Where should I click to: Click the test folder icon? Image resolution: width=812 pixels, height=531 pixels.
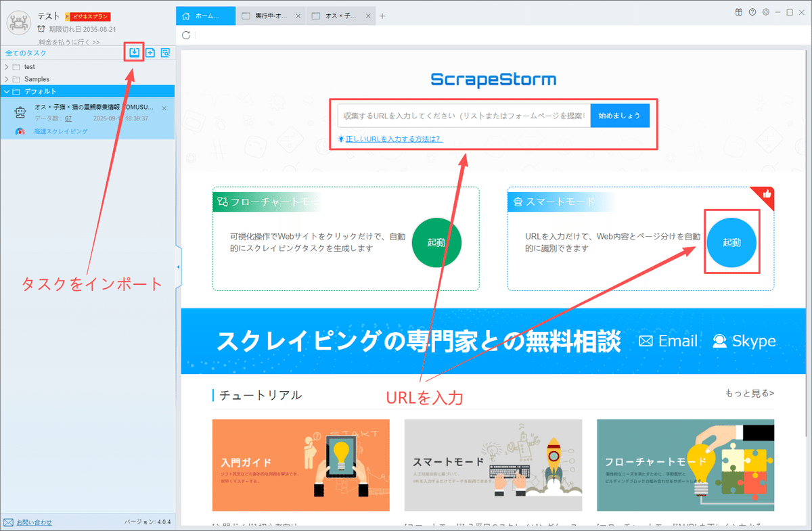click(x=17, y=67)
